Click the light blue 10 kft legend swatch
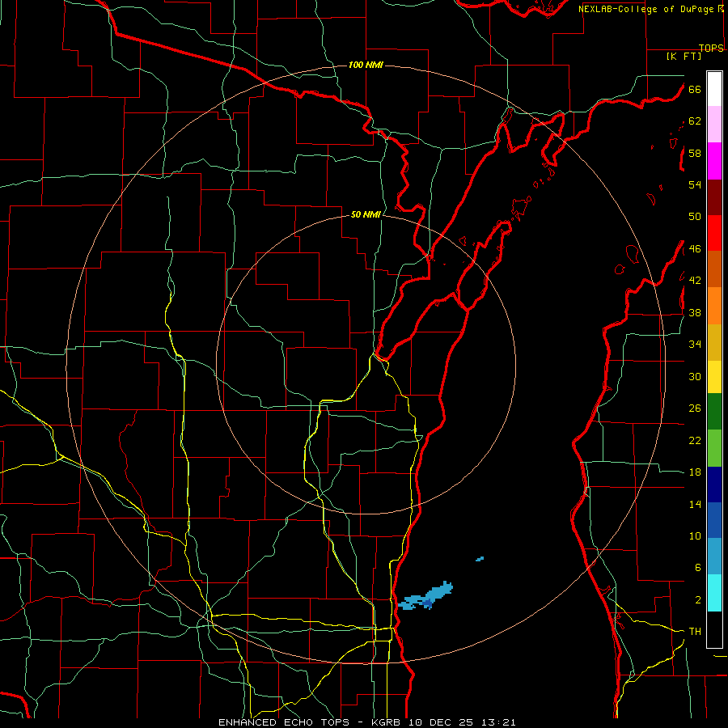The image size is (728, 728). point(714,557)
